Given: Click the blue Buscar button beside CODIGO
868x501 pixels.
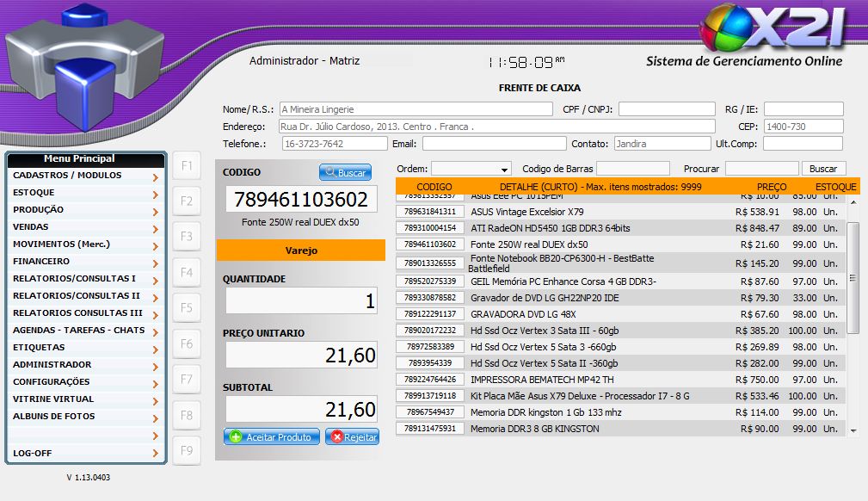Looking at the screenshot, I should coord(345,173).
